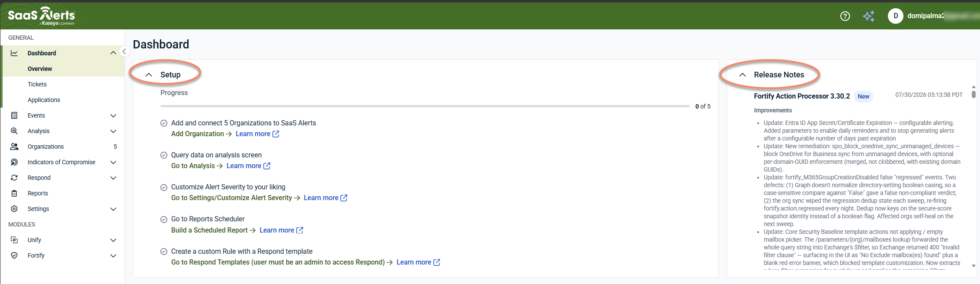The width and height of the screenshot is (980, 284).
Task: Click the Respond refresh icon
Action: click(x=14, y=178)
